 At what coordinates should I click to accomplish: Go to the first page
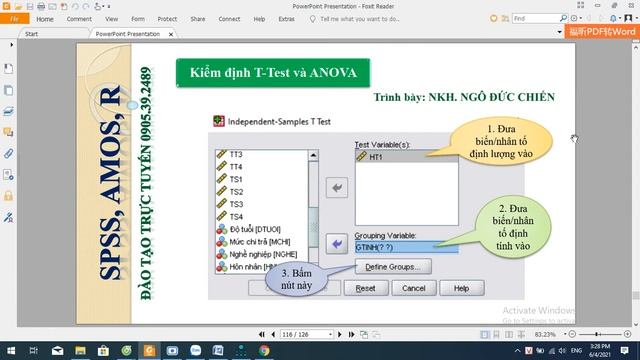tap(262, 334)
